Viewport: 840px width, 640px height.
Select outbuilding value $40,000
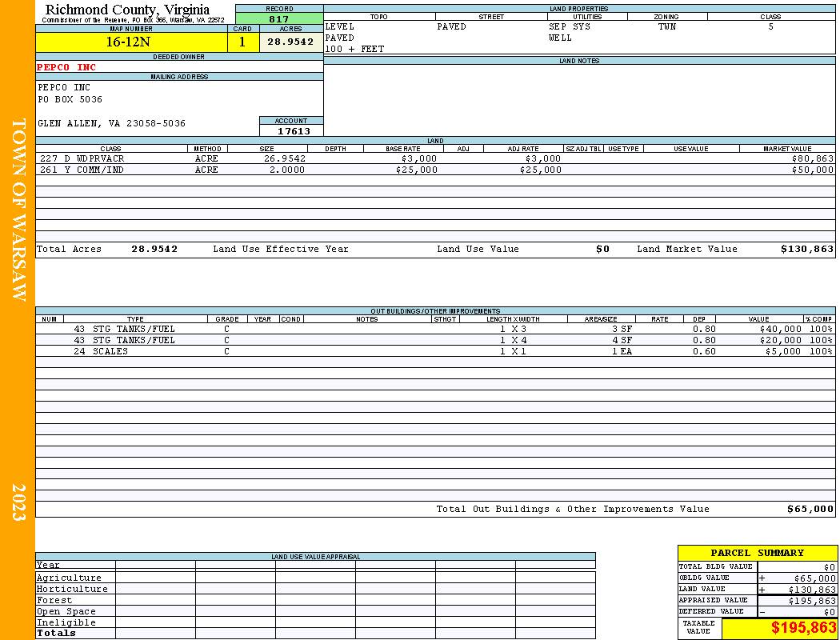pyautogui.click(x=781, y=329)
